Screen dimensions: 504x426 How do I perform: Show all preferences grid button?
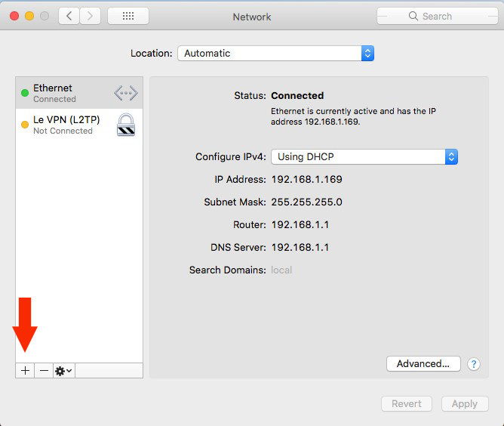pyautogui.click(x=128, y=16)
